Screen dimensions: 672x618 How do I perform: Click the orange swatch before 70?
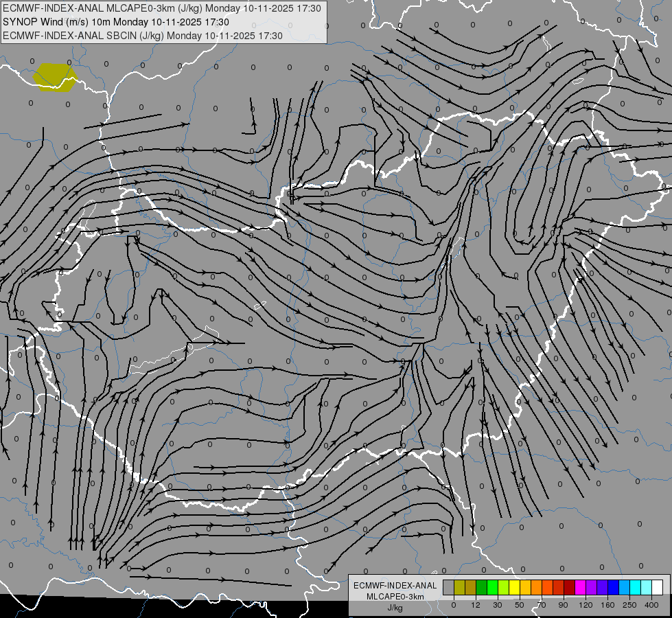point(537,587)
